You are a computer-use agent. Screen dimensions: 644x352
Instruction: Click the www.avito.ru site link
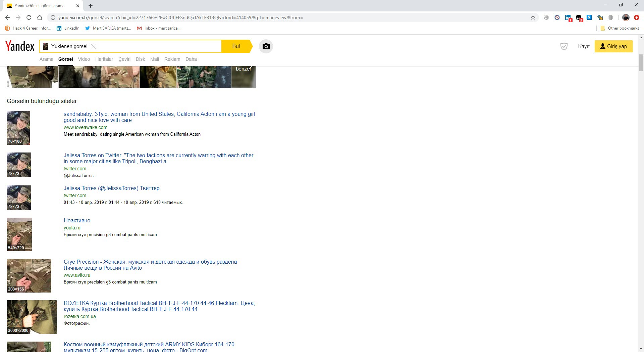click(77, 275)
